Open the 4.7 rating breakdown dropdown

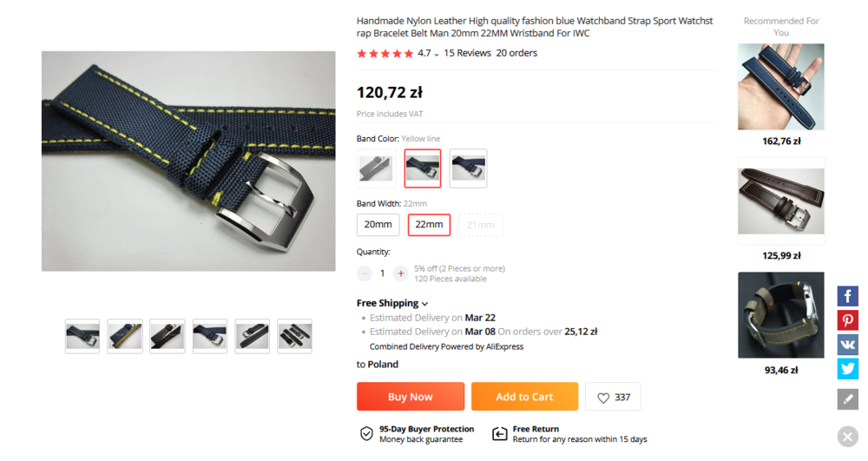point(437,55)
